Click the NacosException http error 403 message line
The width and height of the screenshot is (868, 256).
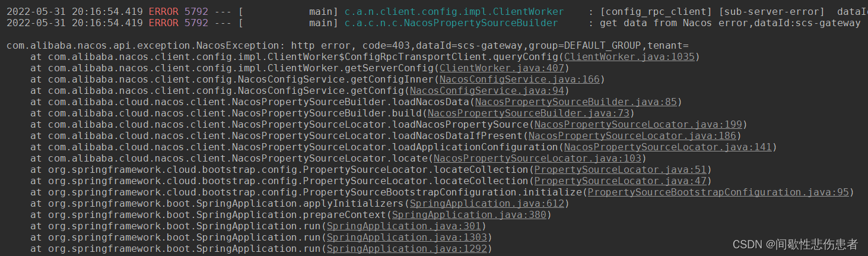[348, 46]
